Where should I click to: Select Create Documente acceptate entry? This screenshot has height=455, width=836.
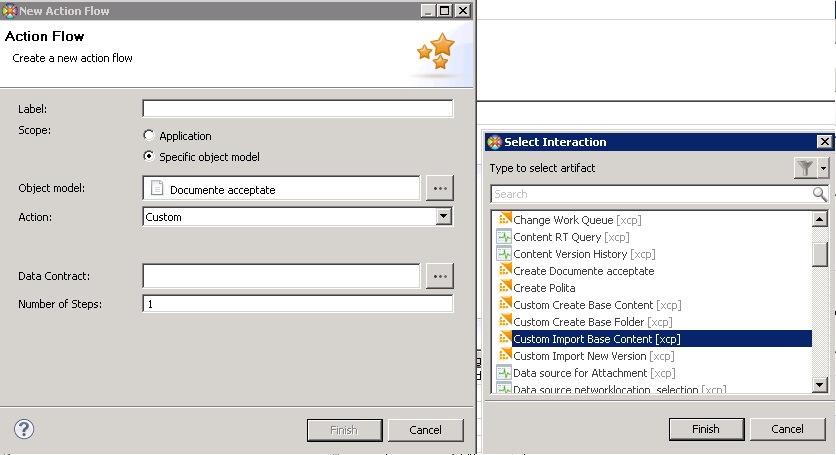(583, 271)
